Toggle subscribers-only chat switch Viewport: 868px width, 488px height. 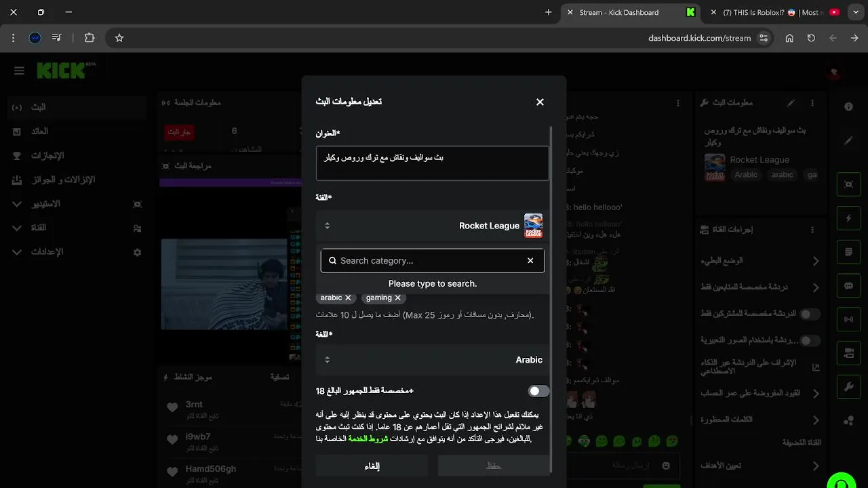click(810, 314)
